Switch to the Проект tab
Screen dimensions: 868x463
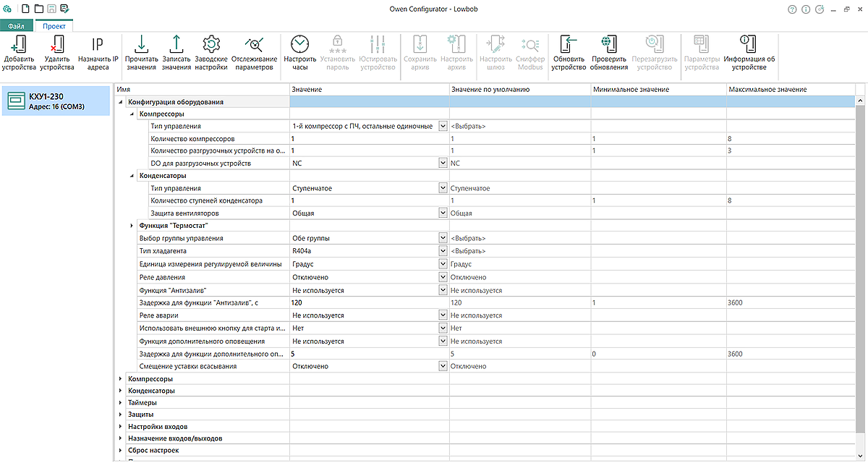pyautogui.click(x=54, y=25)
